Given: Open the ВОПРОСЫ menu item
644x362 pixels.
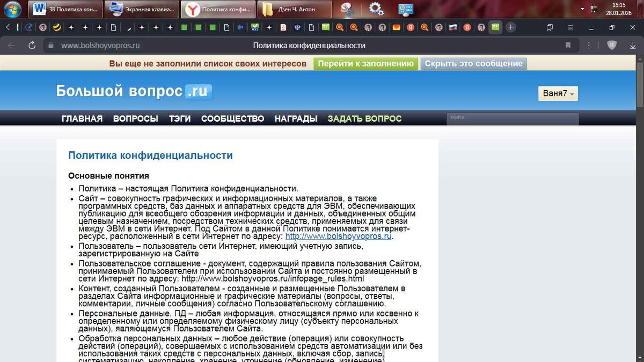Looking at the screenshot, I should point(135,119).
